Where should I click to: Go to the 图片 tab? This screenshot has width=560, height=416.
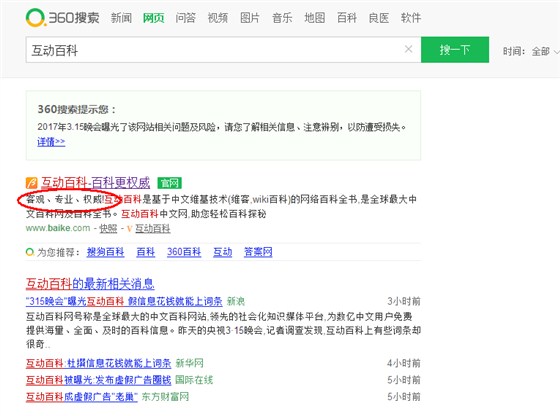pos(250,17)
